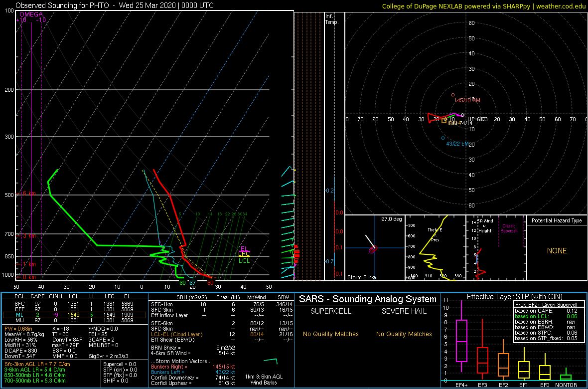
Task: Click the DCAPE = 830 value
Action: point(20,350)
